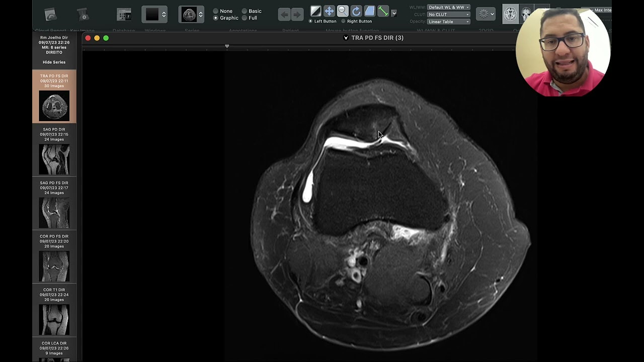Open COR PD FS DIR series thumbnail

click(x=54, y=257)
